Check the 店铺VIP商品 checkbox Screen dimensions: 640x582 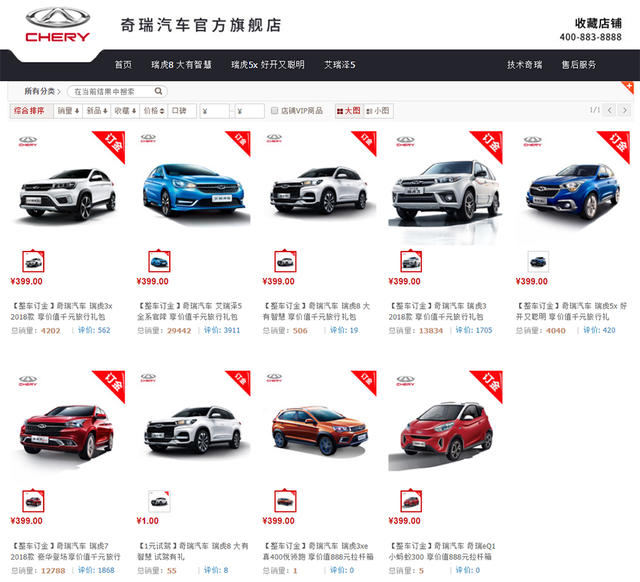[274, 110]
